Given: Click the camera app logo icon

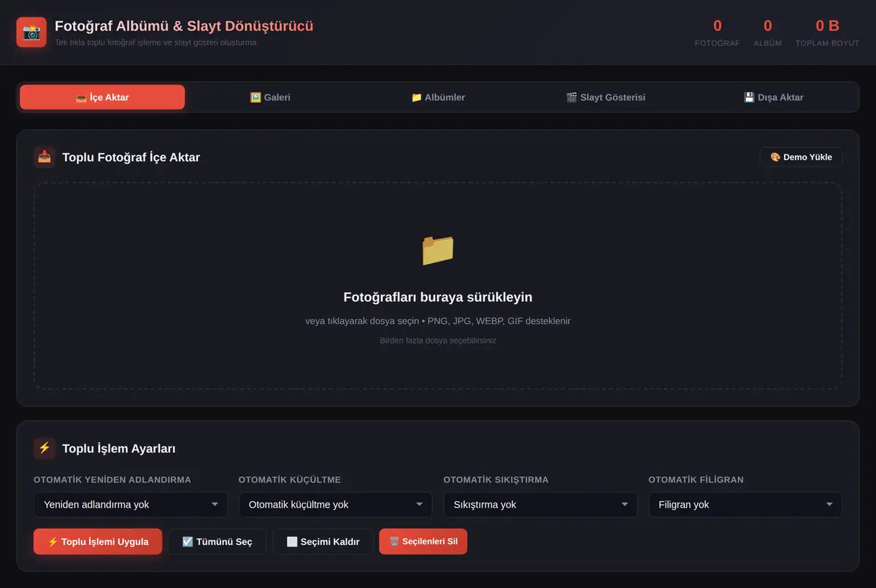Looking at the screenshot, I should click(x=31, y=32).
